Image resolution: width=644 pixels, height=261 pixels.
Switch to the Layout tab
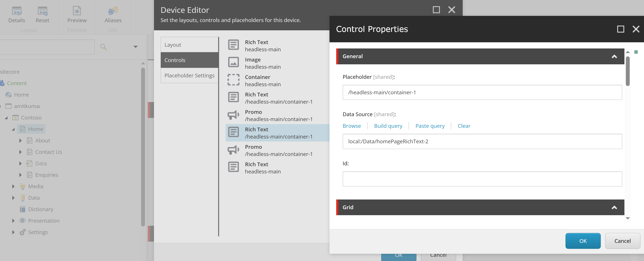coord(189,45)
